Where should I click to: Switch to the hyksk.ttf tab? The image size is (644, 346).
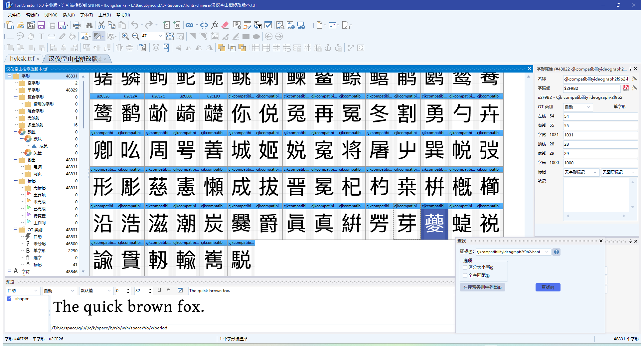pos(22,59)
